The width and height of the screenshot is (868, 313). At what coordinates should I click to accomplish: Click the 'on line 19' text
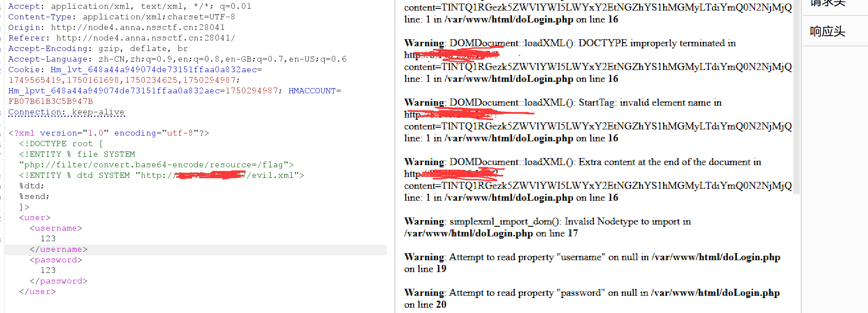click(x=425, y=269)
